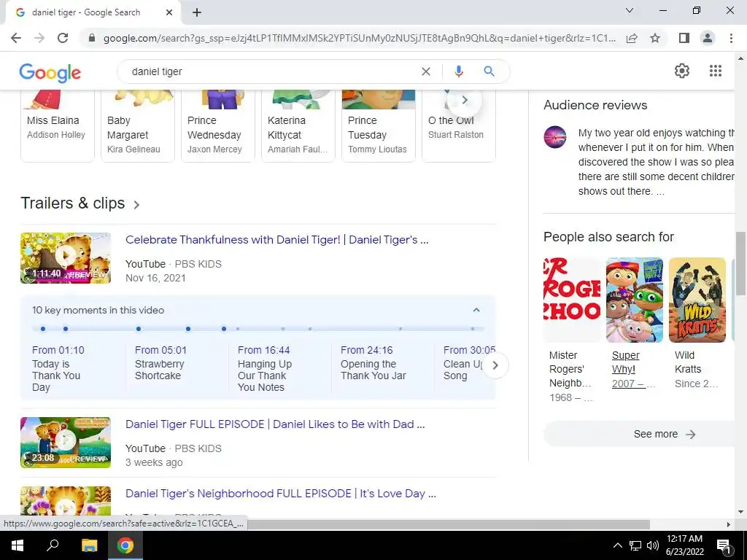Show more key moments with arrow
The image size is (747, 560).
495,365
